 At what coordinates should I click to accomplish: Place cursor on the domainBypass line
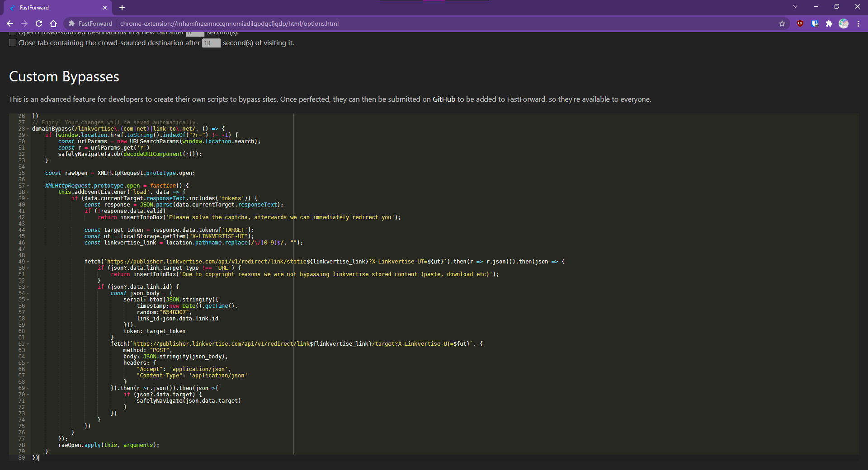128,129
